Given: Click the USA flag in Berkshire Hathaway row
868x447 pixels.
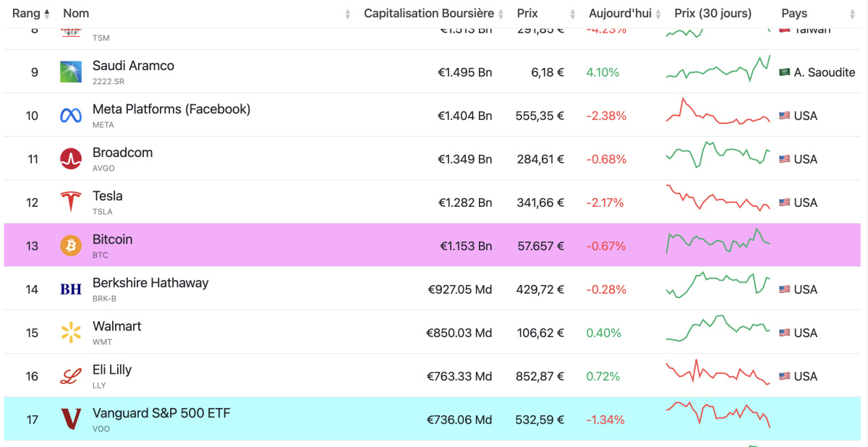Looking at the screenshot, I should [784, 289].
